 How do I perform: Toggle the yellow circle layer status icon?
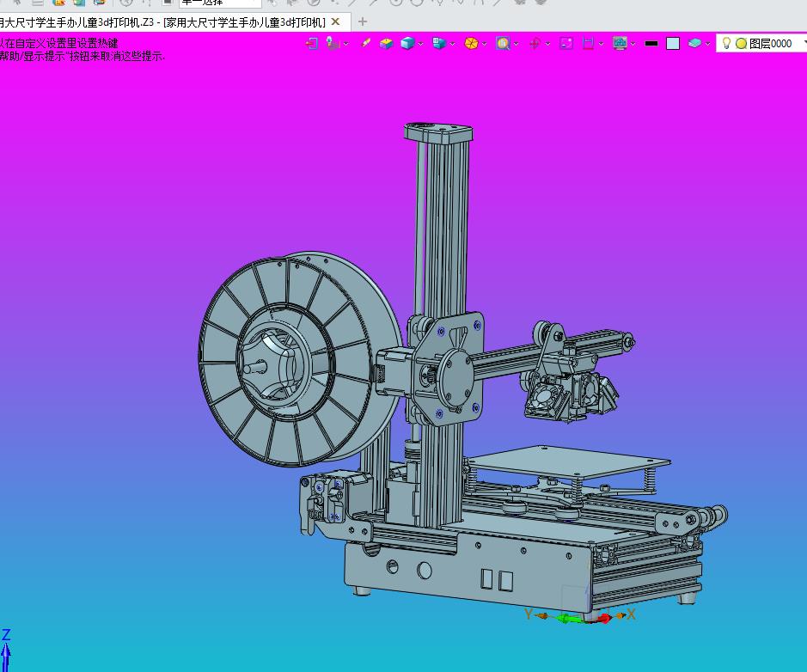(741, 44)
